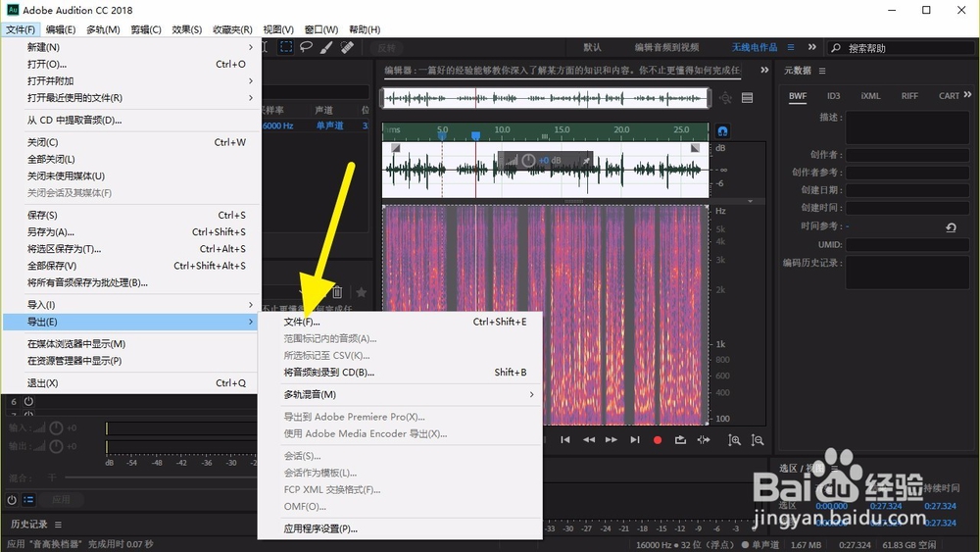Open the 历史记录 panel menu icon

(x=58, y=525)
